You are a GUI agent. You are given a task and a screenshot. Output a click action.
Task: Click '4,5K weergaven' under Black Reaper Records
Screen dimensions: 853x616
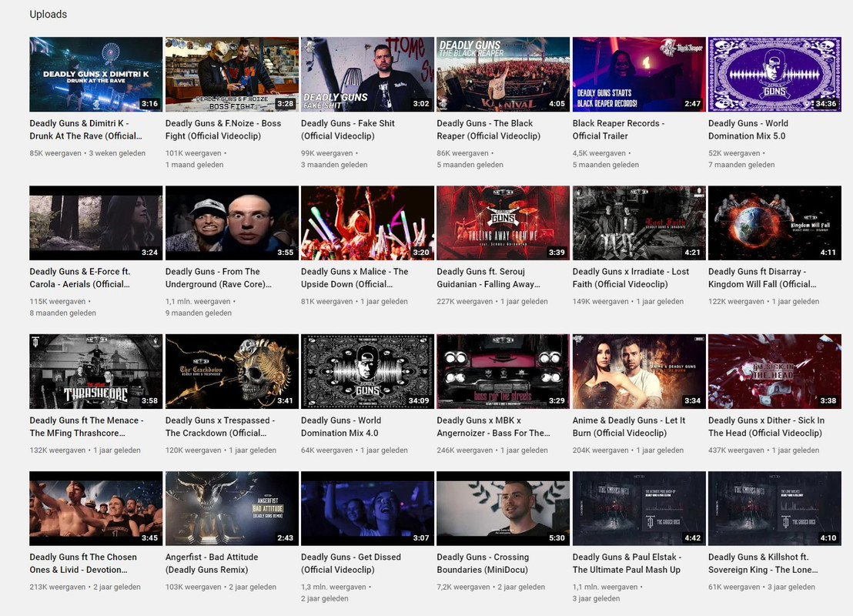point(599,153)
